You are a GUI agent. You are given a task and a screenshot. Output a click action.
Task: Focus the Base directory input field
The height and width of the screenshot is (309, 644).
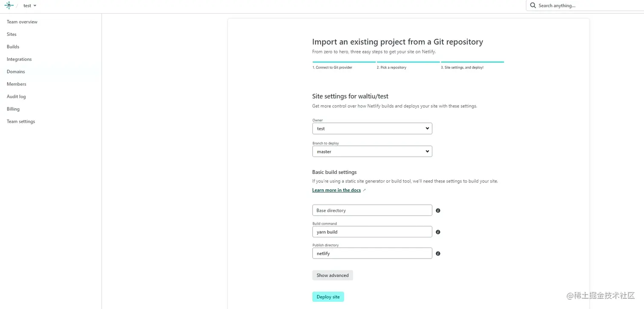point(372,210)
